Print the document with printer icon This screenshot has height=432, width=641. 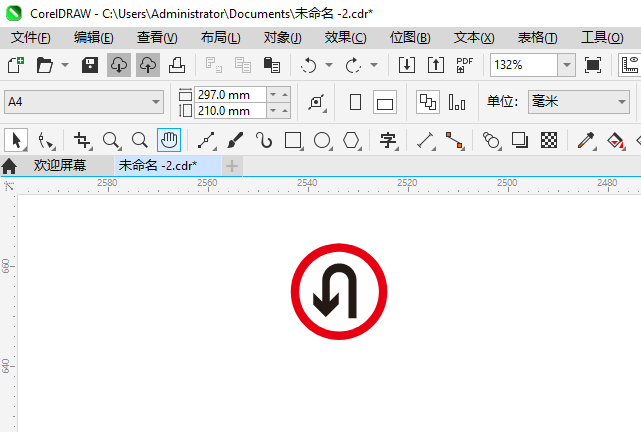177,65
